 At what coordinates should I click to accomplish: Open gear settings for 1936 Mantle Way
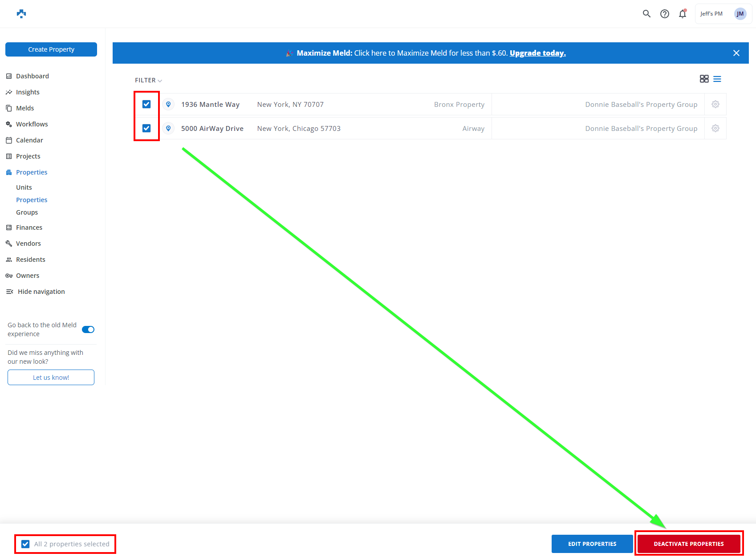point(715,104)
